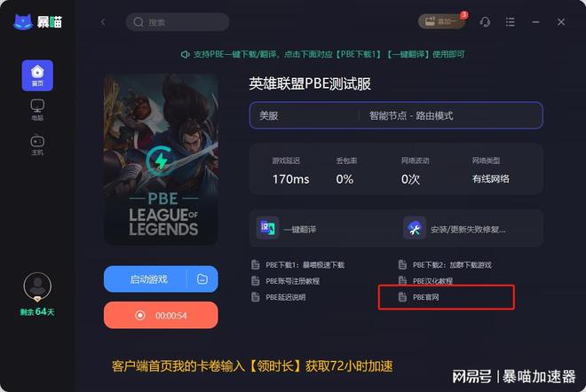The width and height of the screenshot is (586, 392).
Task: Switch to the PC games sidebar icon
Action: [x=37, y=110]
